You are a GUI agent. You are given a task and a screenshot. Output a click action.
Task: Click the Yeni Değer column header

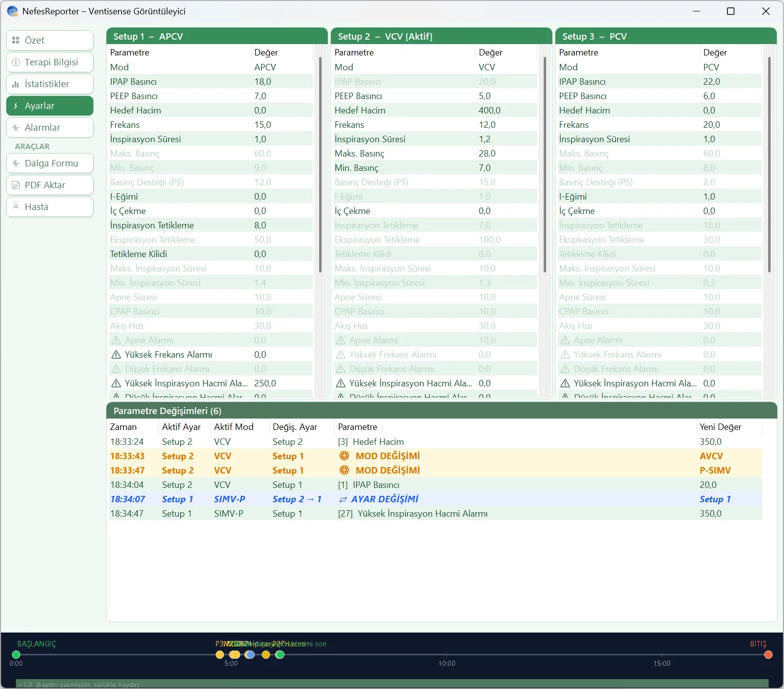point(729,427)
